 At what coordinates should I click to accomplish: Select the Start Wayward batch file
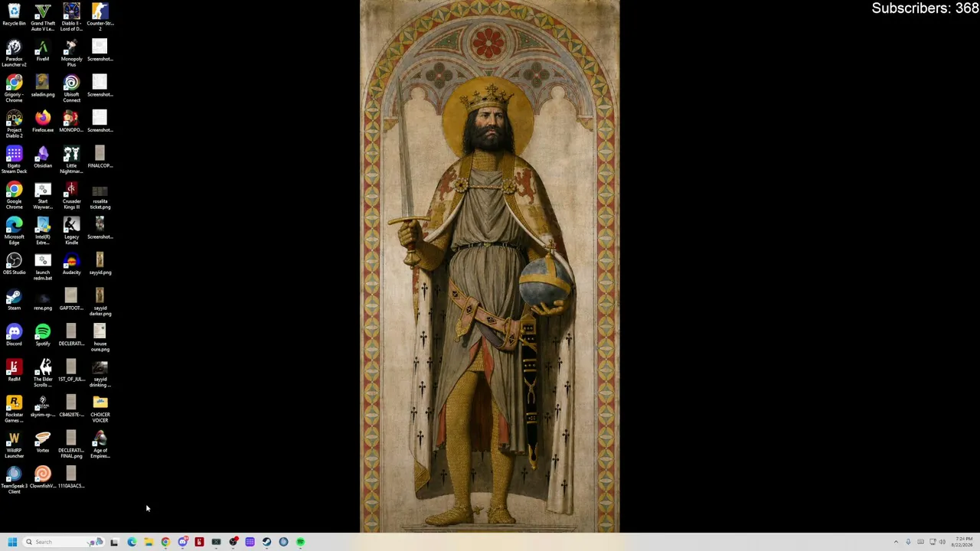click(x=43, y=195)
